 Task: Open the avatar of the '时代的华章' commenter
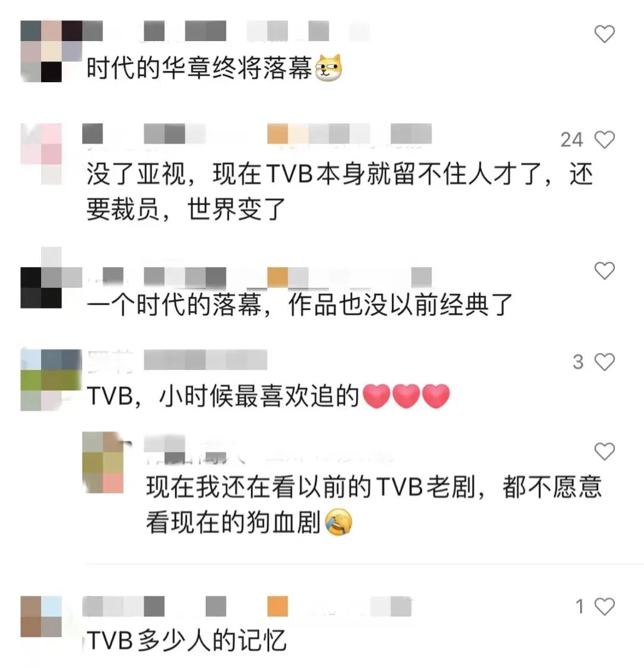[51, 51]
